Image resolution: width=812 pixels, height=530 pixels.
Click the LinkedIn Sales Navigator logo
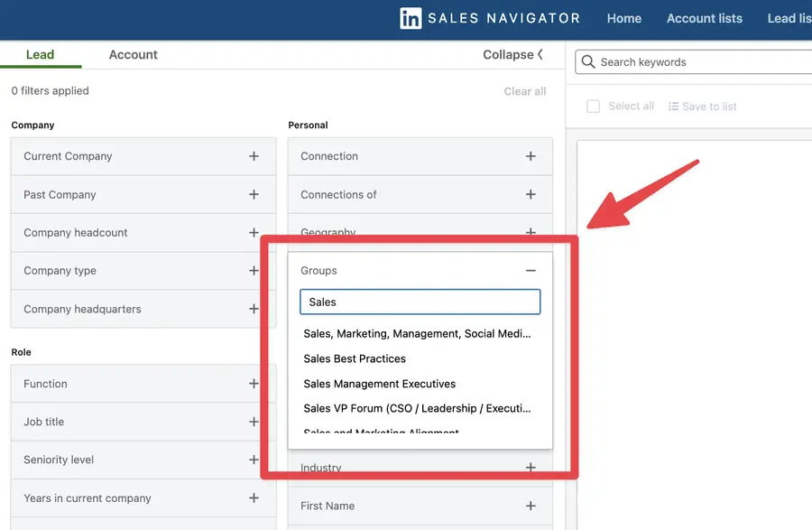490,17
